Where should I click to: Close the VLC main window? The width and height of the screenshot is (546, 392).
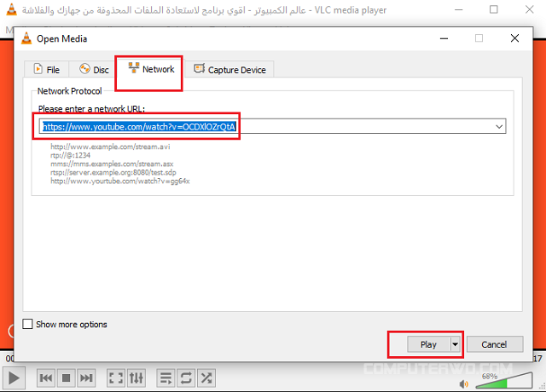pyautogui.click(x=529, y=9)
